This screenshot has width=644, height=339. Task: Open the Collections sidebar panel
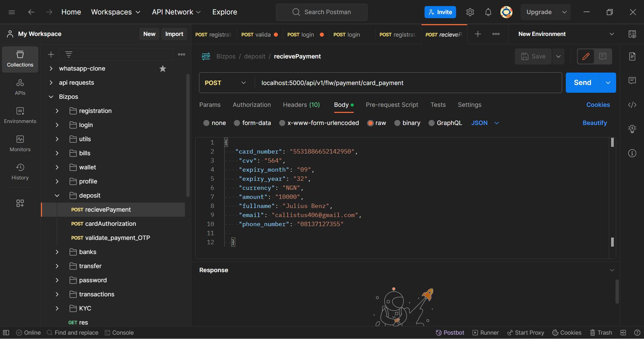(20, 59)
